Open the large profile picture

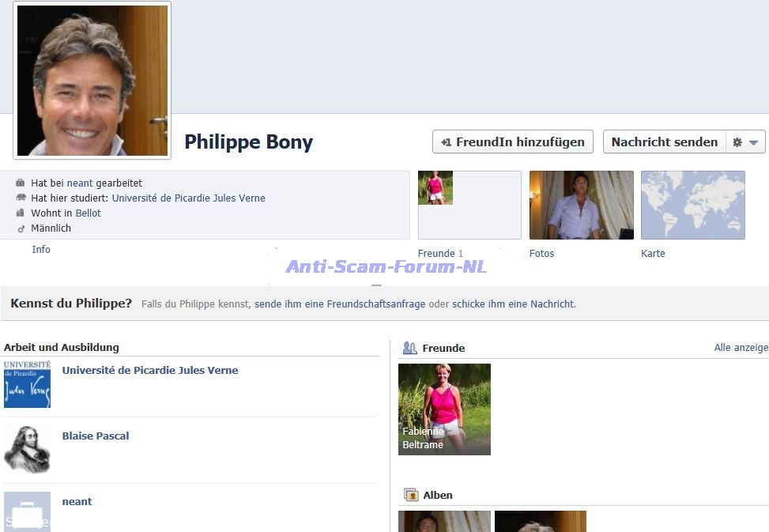pyautogui.click(x=92, y=81)
